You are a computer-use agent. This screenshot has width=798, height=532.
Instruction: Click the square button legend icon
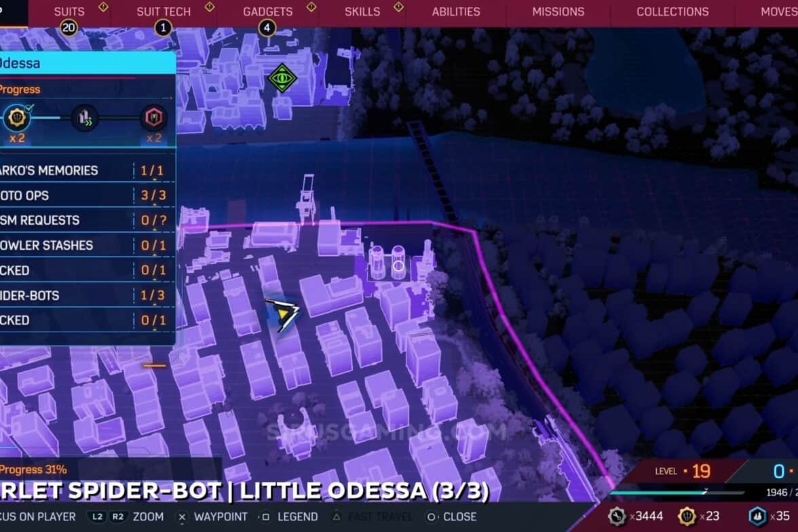coord(265,517)
